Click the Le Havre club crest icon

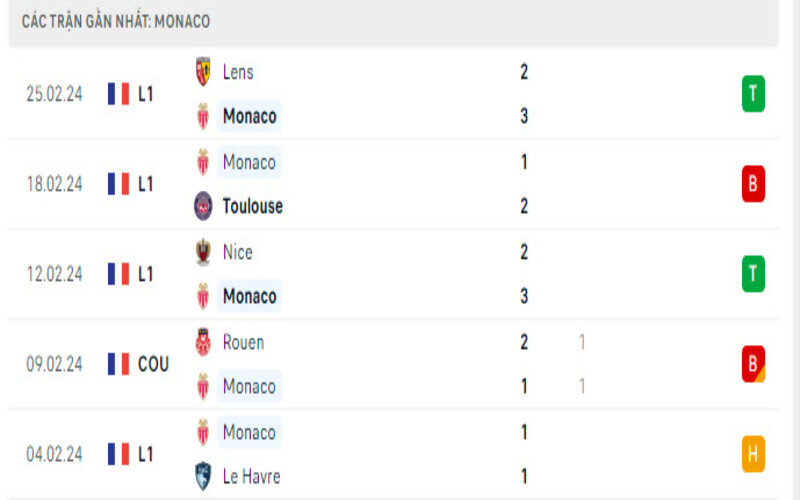click(x=203, y=476)
